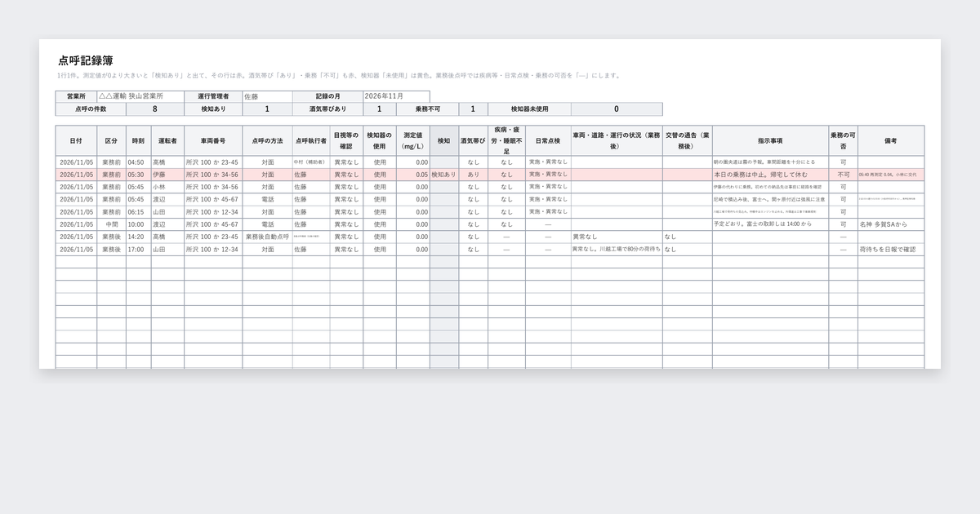The image size is (980, 514).
Task: Select the 10:00 time cell
Action: click(139, 224)
